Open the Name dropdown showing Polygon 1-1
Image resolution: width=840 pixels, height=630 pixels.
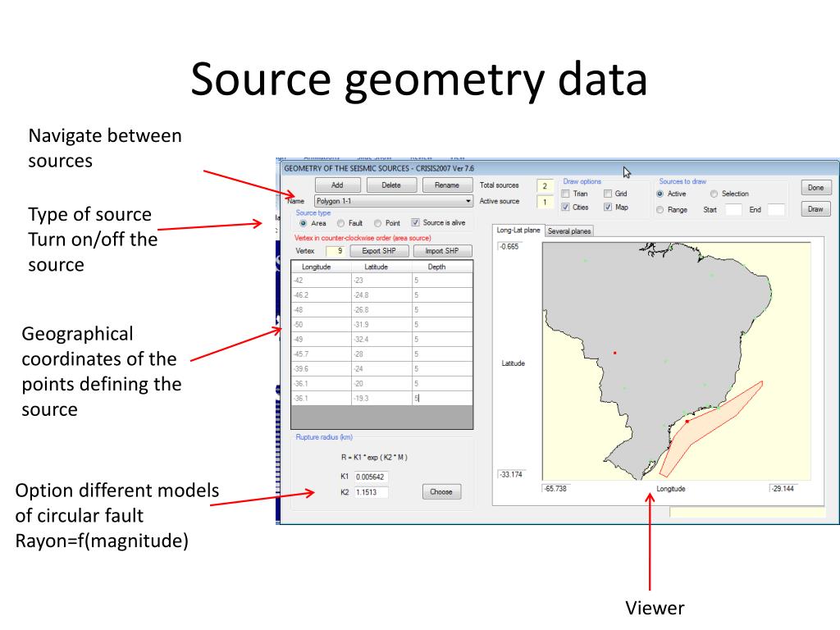(393, 201)
